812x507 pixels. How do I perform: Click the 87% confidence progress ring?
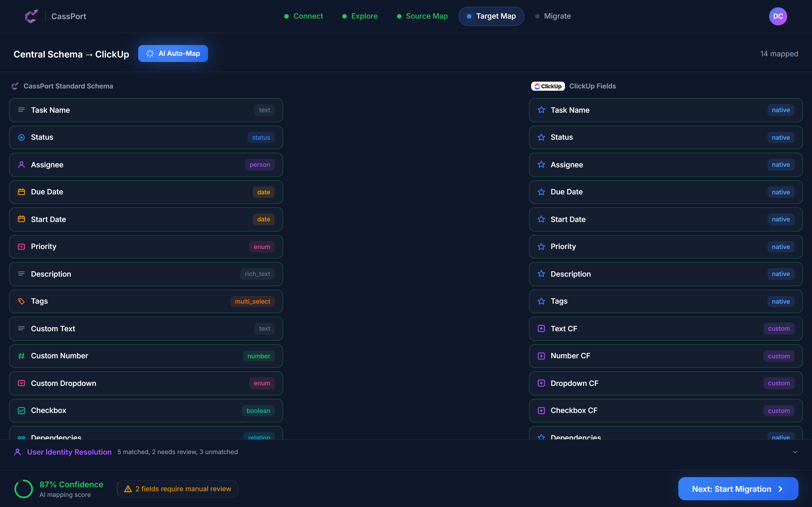(23, 489)
